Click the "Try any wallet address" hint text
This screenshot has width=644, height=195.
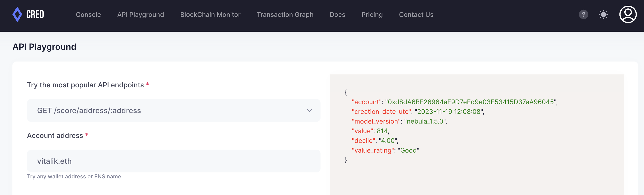75,177
